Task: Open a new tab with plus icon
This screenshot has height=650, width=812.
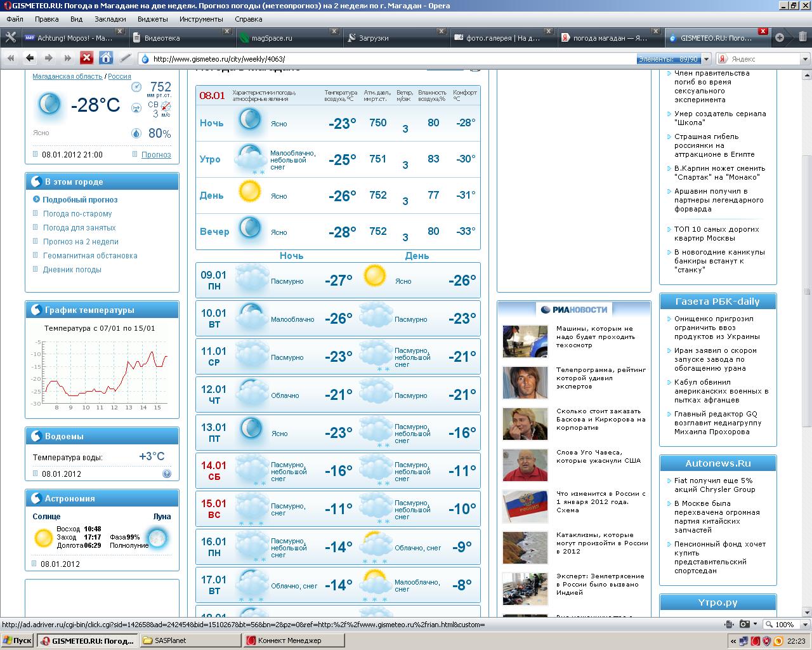Action: coord(780,37)
